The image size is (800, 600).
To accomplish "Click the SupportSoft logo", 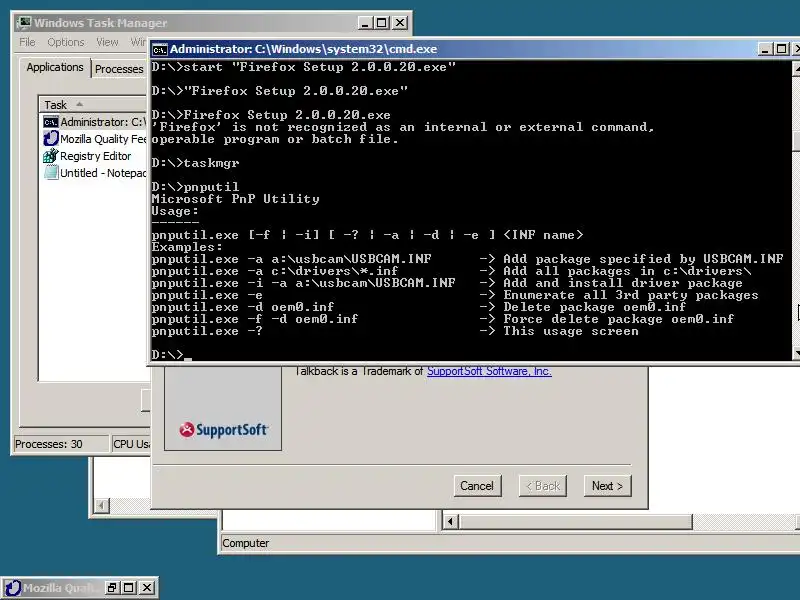I will coord(223,430).
